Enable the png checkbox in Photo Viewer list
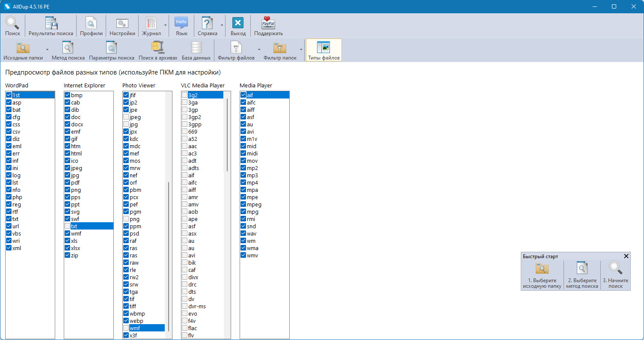This screenshot has width=644, height=340. pos(126,219)
